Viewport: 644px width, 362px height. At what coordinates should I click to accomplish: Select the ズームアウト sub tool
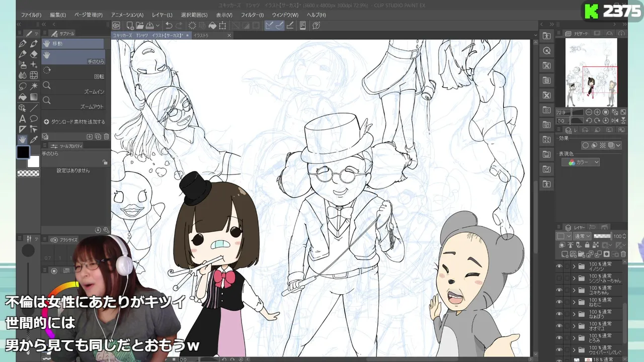(x=73, y=103)
